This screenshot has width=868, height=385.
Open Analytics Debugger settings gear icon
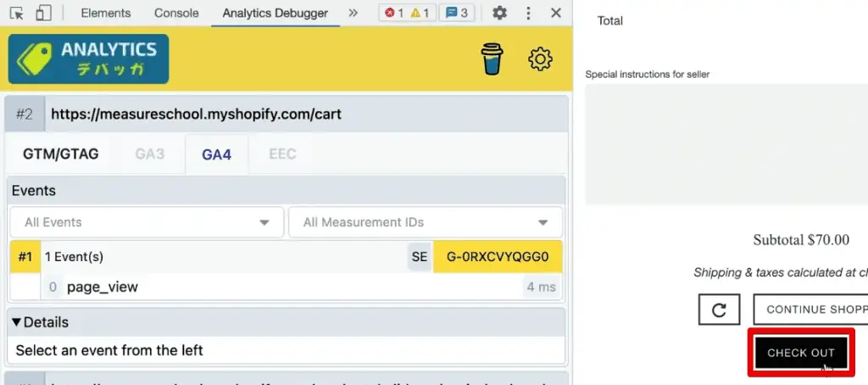[540, 60]
